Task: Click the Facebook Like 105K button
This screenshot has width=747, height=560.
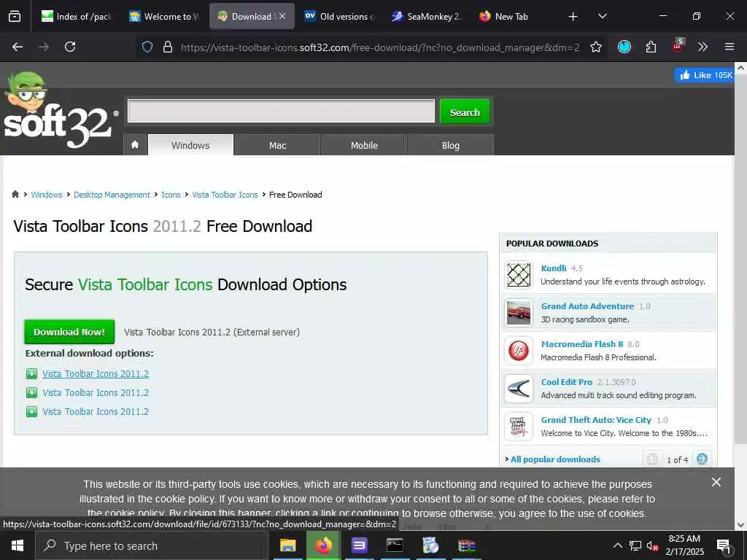Action: [704, 75]
